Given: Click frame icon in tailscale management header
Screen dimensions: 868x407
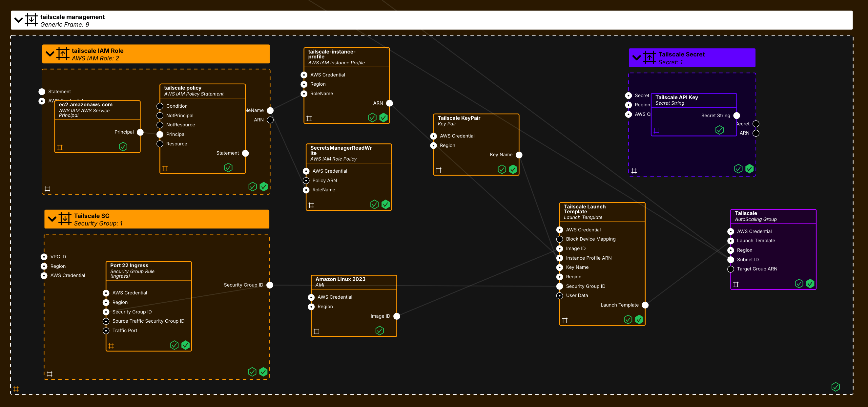Looking at the screenshot, I should [31, 20].
